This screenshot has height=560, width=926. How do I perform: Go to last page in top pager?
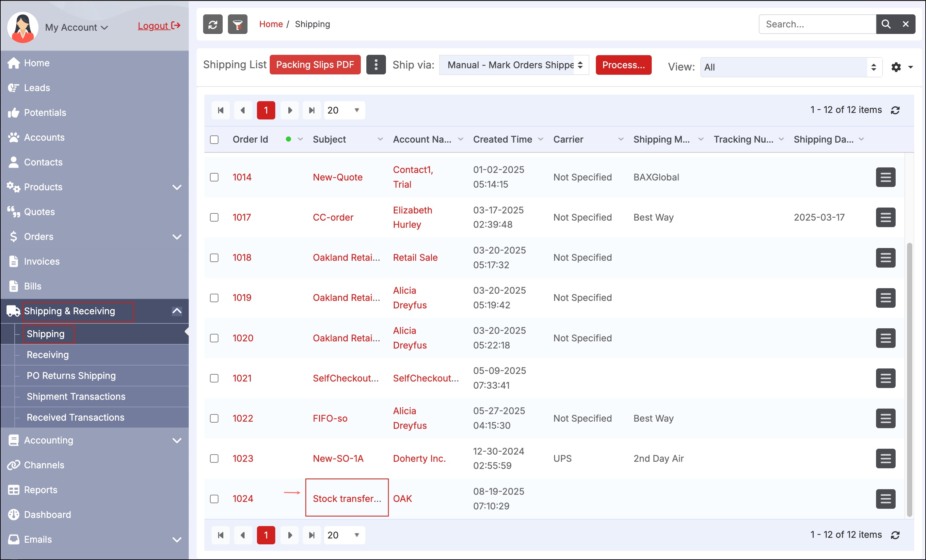point(311,110)
